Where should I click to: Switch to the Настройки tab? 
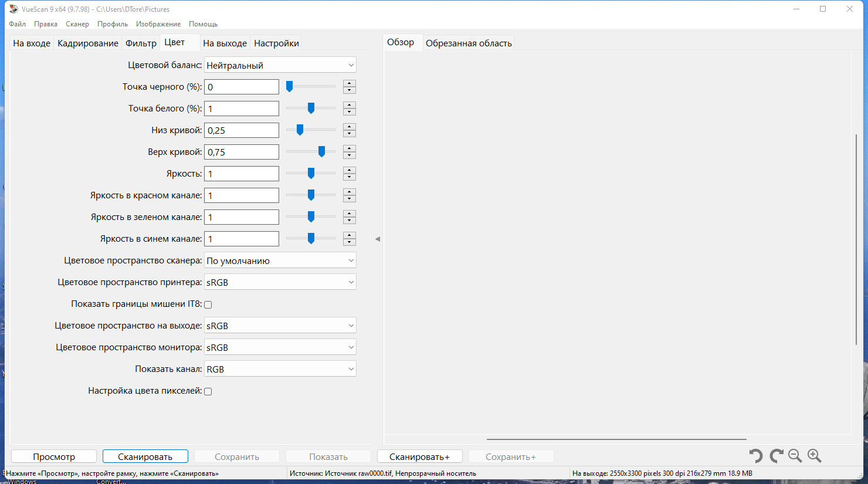[277, 43]
